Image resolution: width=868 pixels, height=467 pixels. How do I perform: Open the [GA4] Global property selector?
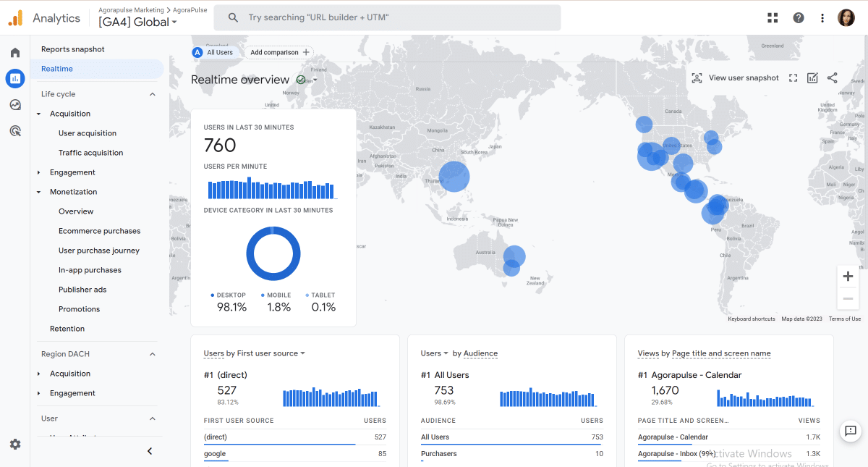(137, 22)
